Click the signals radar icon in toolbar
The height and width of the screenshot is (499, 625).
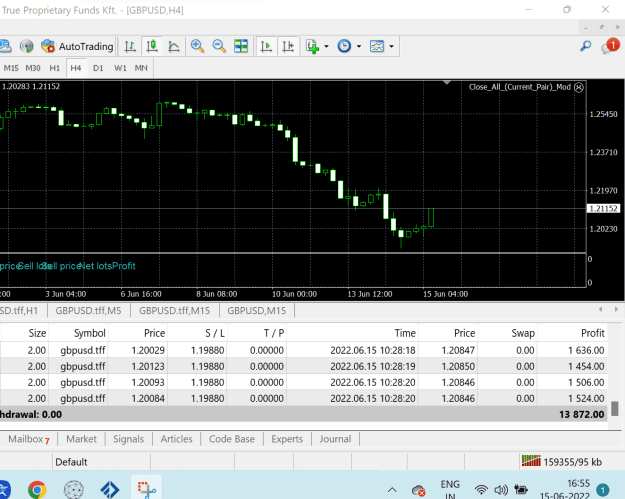coord(27,46)
